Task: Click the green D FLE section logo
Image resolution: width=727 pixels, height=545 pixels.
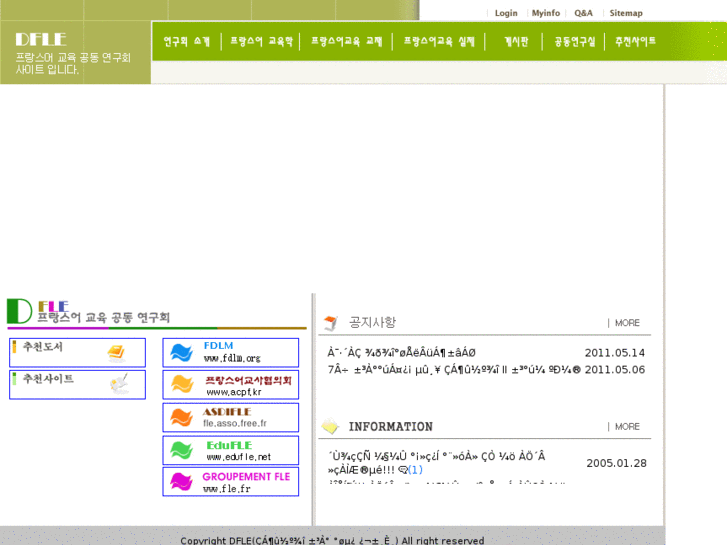Action: pyautogui.click(x=19, y=311)
